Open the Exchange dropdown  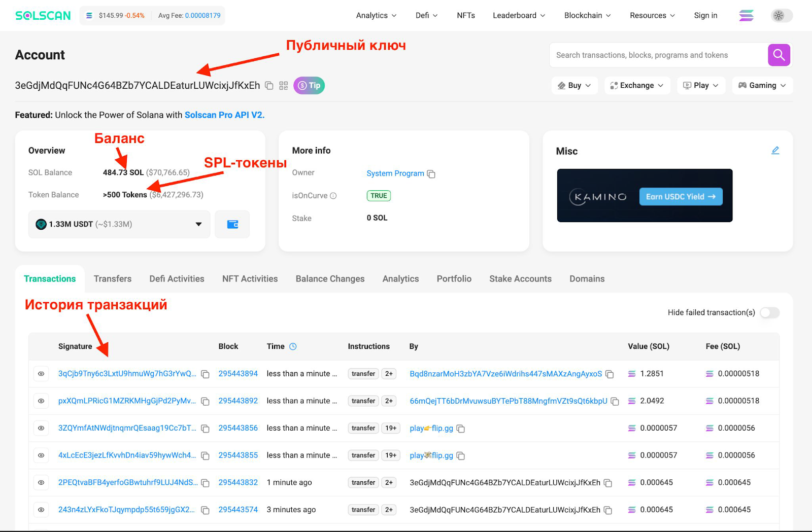(637, 85)
